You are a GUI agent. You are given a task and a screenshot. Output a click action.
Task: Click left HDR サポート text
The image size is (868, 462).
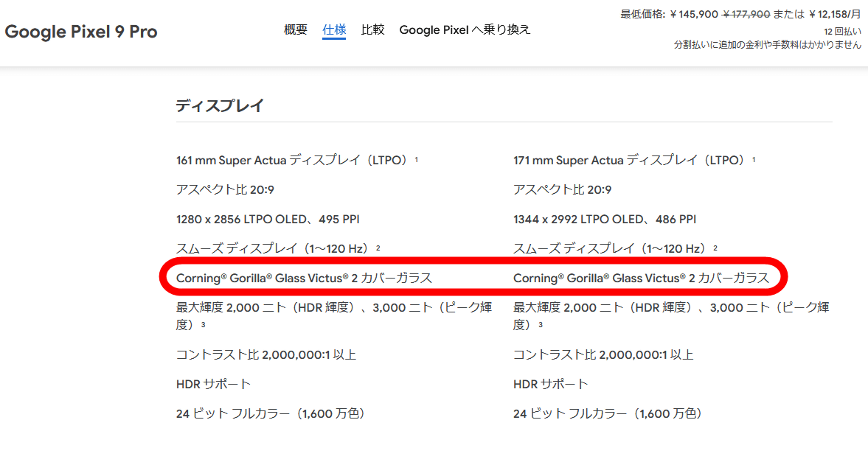(213, 384)
